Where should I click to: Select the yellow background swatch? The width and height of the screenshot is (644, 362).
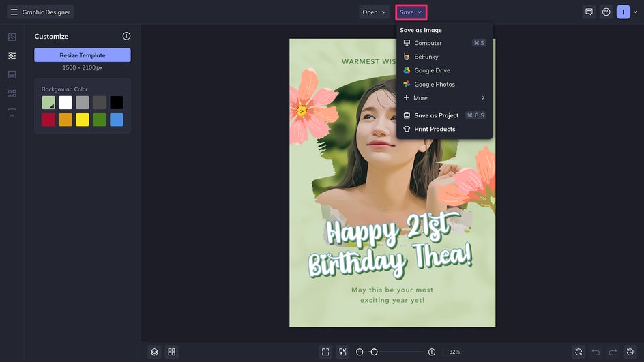coord(82,120)
